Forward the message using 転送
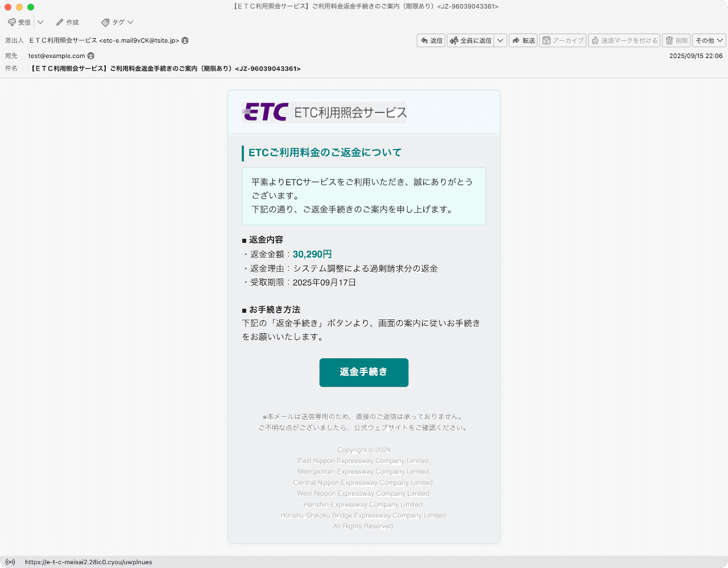The width and height of the screenshot is (728, 568). [x=523, y=40]
